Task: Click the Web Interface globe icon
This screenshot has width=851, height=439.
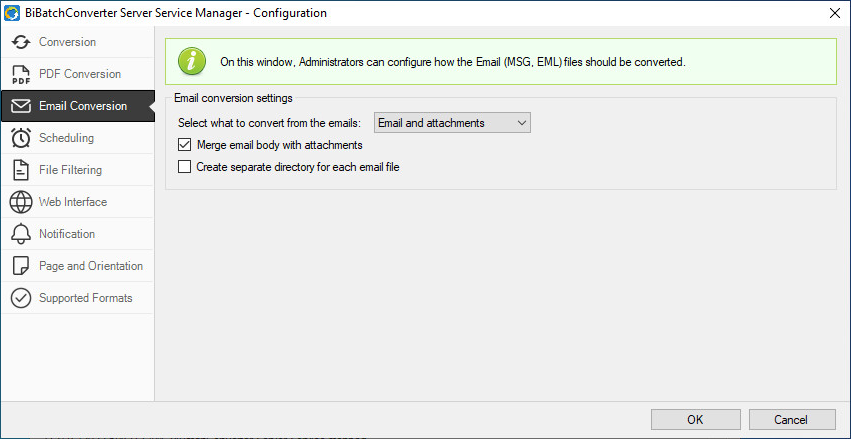Action: pyautogui.click(x=21, y=202)
